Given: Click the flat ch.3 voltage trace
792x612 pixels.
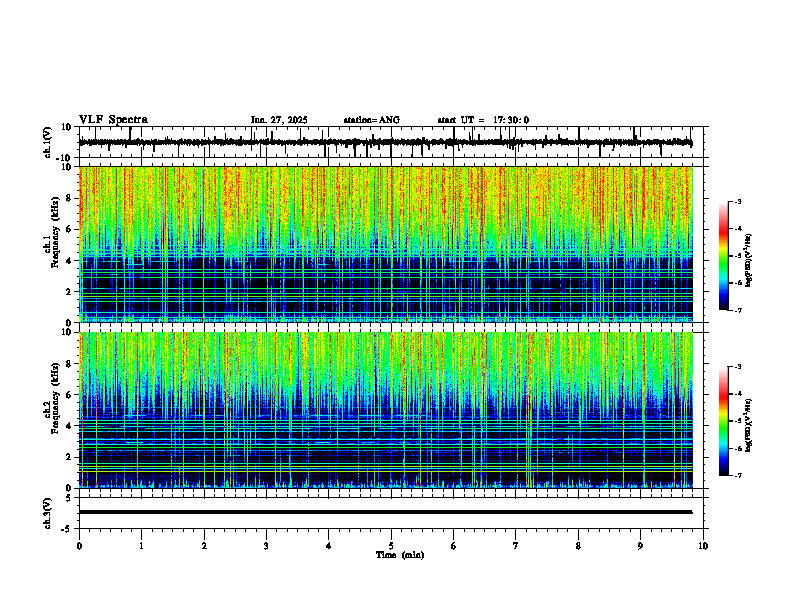Looking at the screenshot, I should [x=385, y=512].
